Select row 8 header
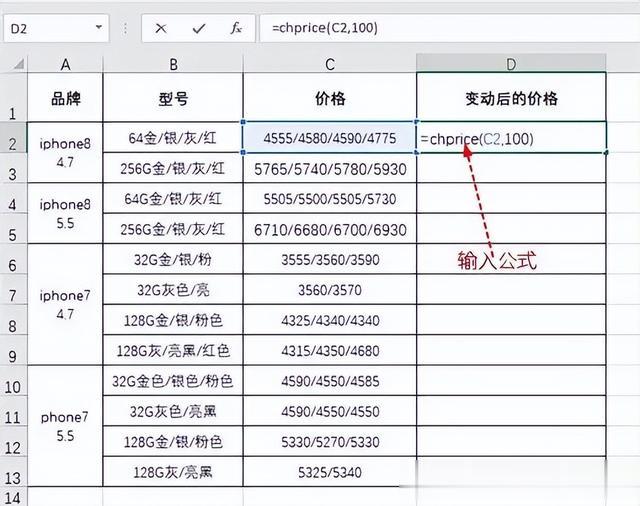The width and height of the screenshot is (640, 506). click(13, 320)
